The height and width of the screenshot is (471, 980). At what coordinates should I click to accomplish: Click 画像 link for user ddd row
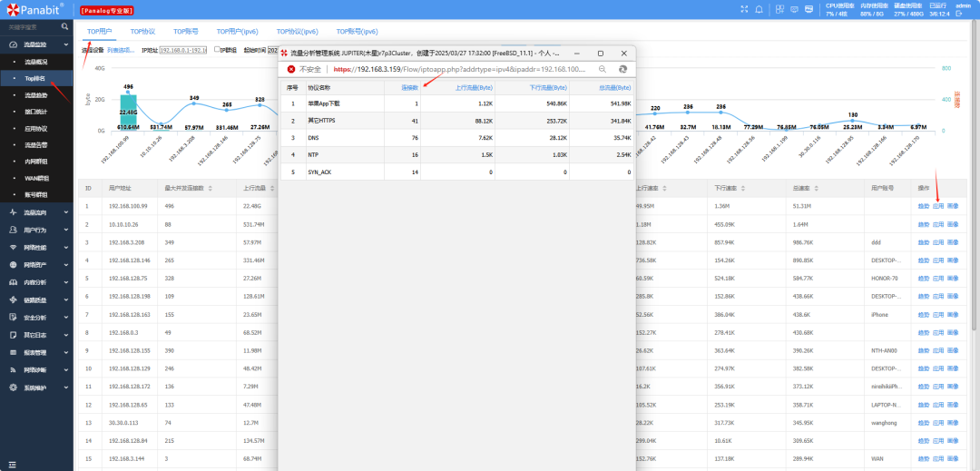tap(953, 241)
